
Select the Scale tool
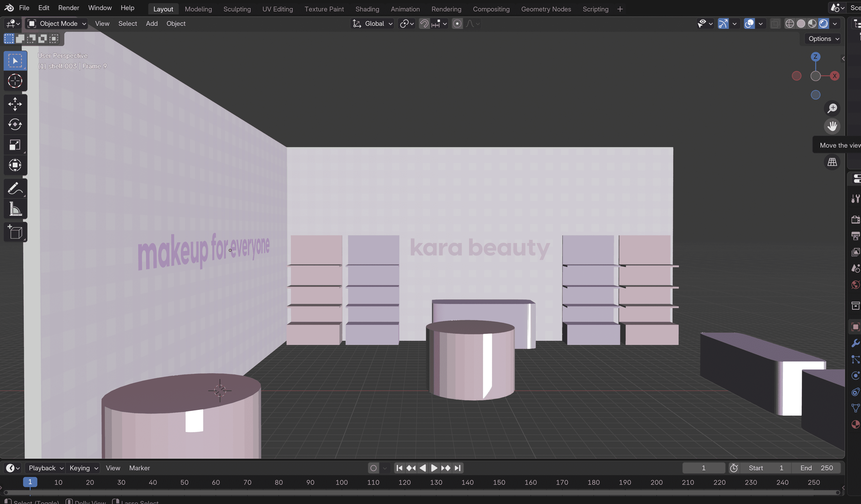click(x=15, y=145)
